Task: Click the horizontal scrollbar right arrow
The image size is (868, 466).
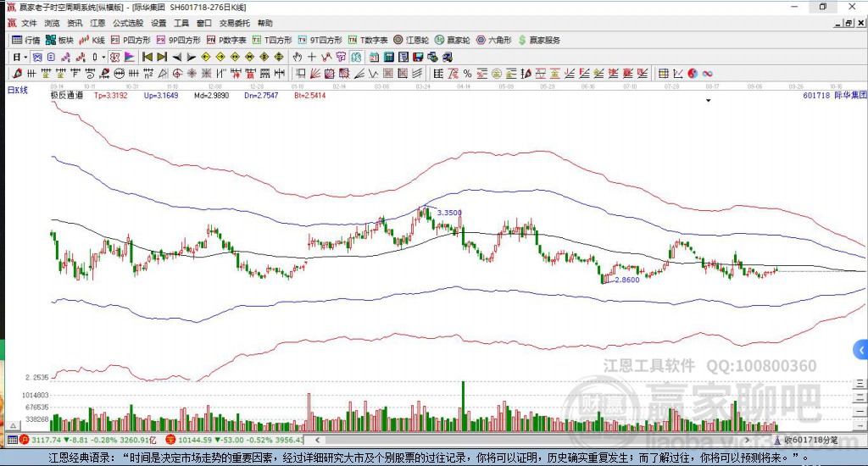Action: click(748, 440)
